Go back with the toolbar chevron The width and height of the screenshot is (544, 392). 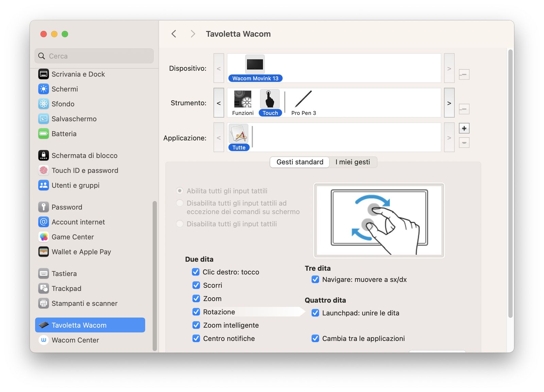pyautogui.click(x=174, y=34)
